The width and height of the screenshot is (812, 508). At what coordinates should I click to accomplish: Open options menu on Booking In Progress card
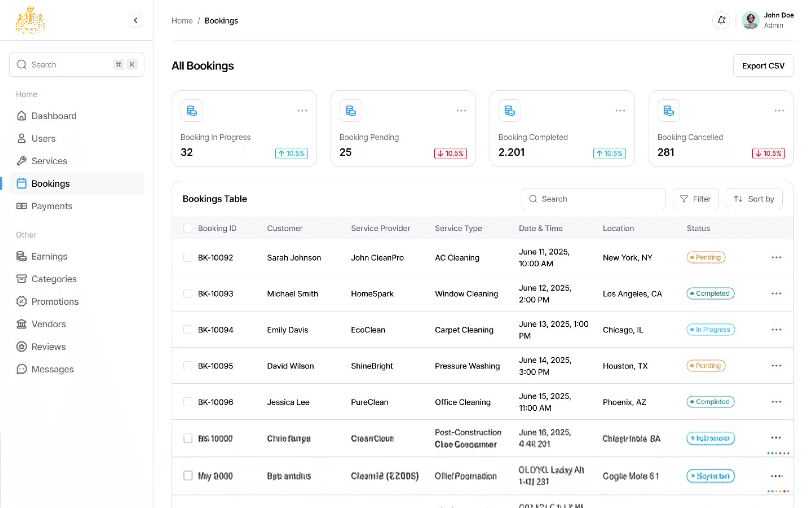[302, 110]
